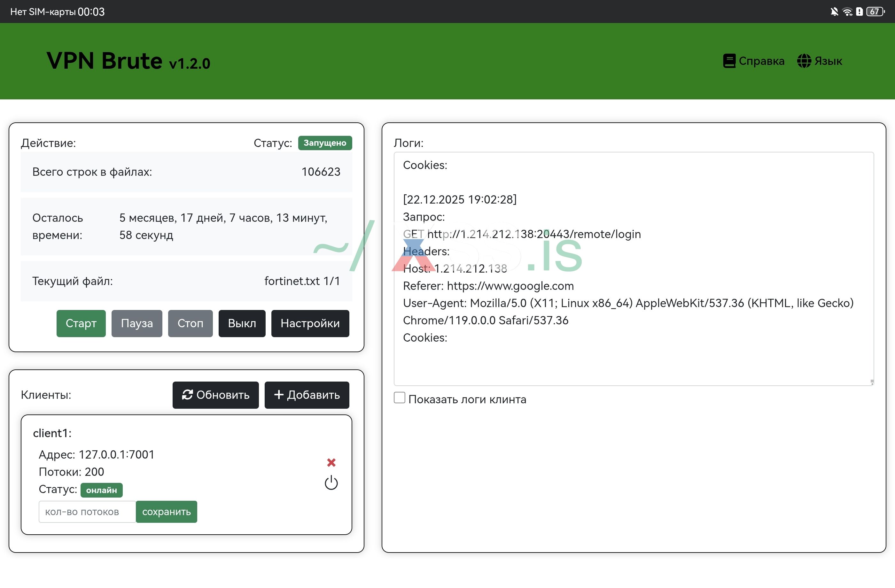Click the Язык globe icon
This screenshot has height=588, width=895.
click(x=804, y=61)
